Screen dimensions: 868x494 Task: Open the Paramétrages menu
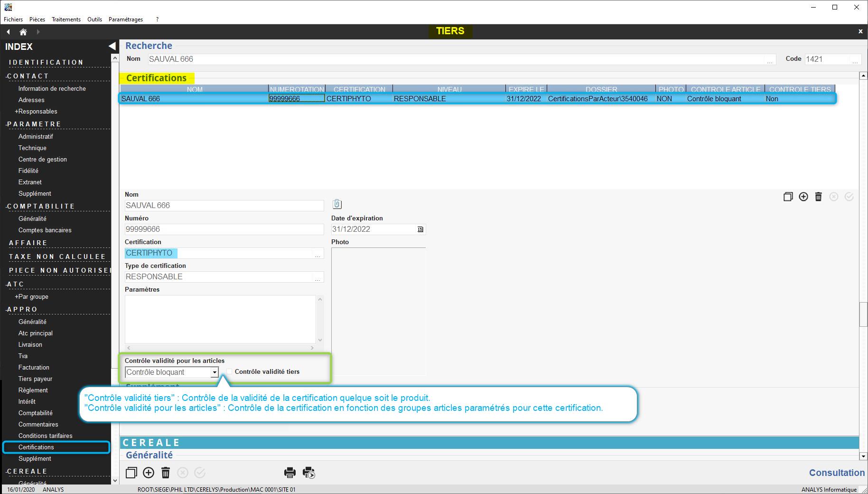(x=125, y=19)
